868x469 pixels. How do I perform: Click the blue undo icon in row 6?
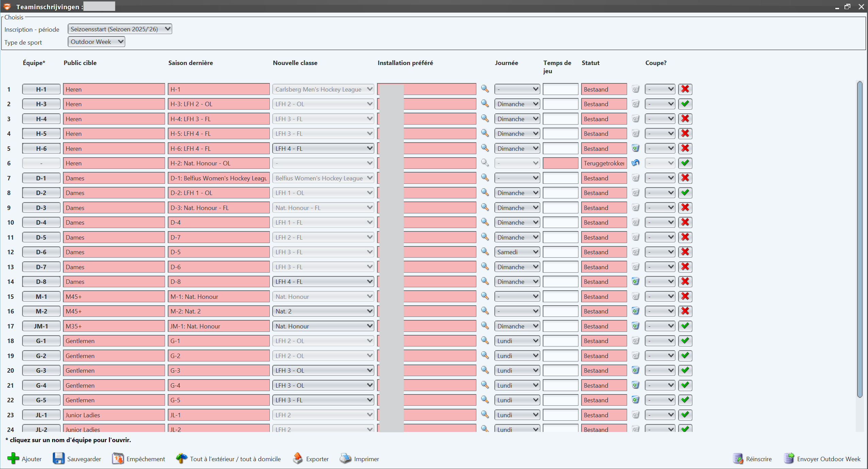pyautogui.click(x=635, y=163)
